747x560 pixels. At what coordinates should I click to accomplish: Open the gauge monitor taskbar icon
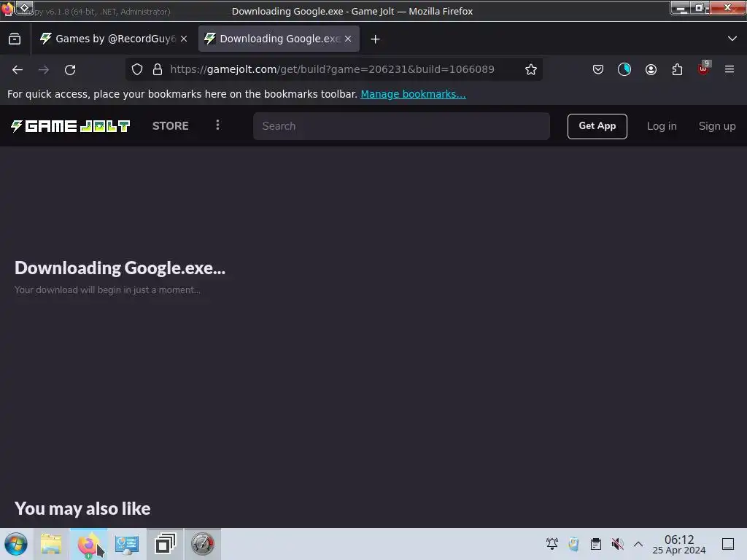203,544
